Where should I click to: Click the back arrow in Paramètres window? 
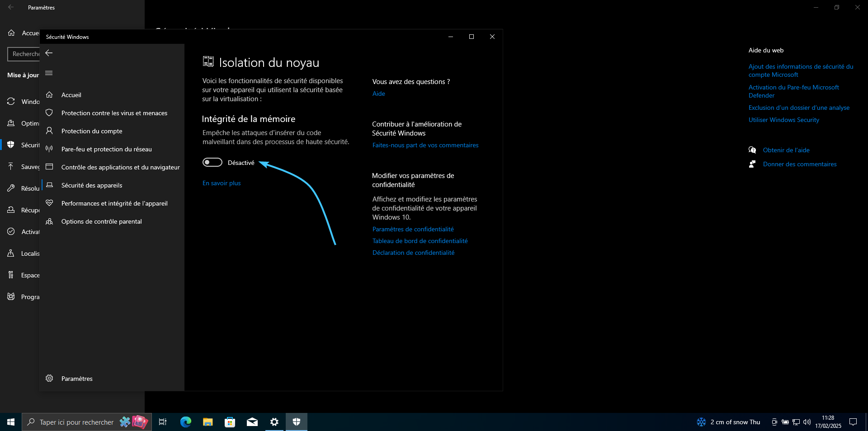click(x=11, y=7)
